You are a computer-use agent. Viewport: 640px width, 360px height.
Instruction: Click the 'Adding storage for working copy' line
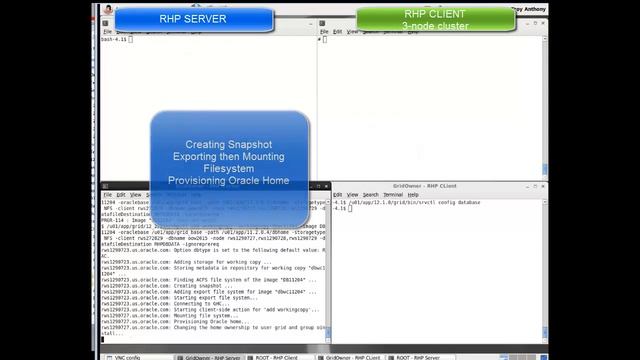pyautogui.click(x=186, y=262)
